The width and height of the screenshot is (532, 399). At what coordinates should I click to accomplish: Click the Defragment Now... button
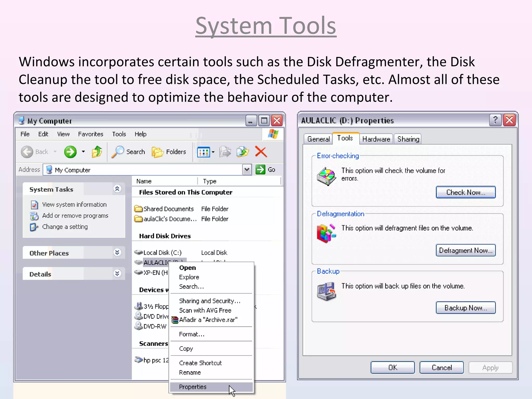click(x=466, y=250)
